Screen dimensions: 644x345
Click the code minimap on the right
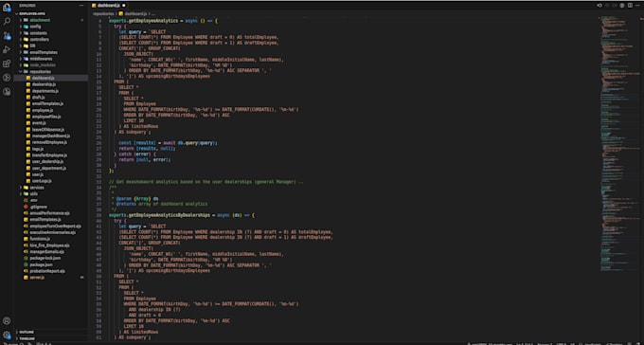(619, 144)
